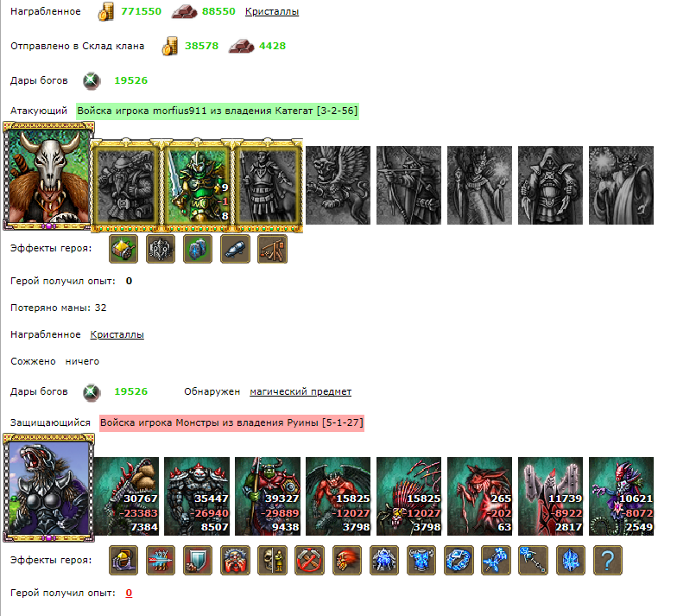
Task: Click the blue crystal ring effect icon
Action: coord(459,561)
